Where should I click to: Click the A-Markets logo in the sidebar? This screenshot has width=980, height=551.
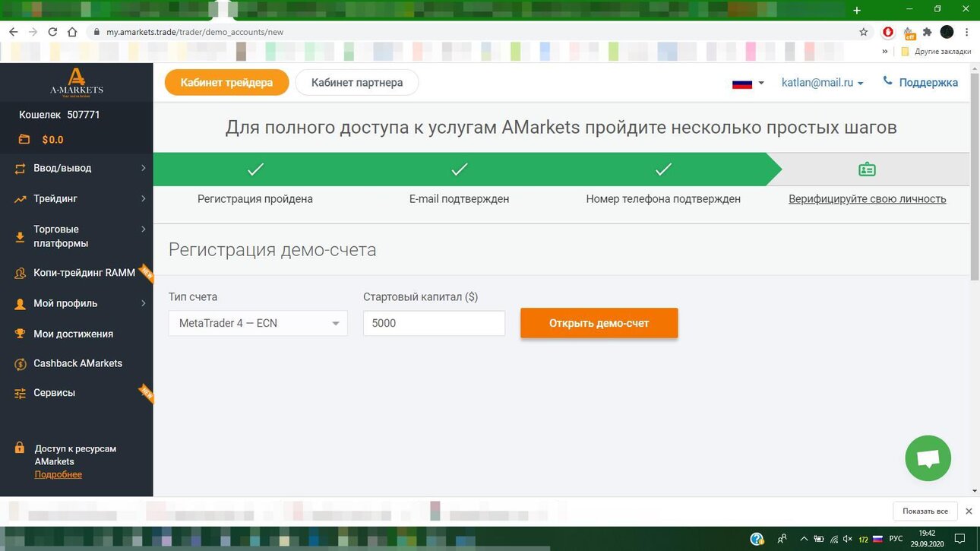pyautogui.click(x=76, y=82)
